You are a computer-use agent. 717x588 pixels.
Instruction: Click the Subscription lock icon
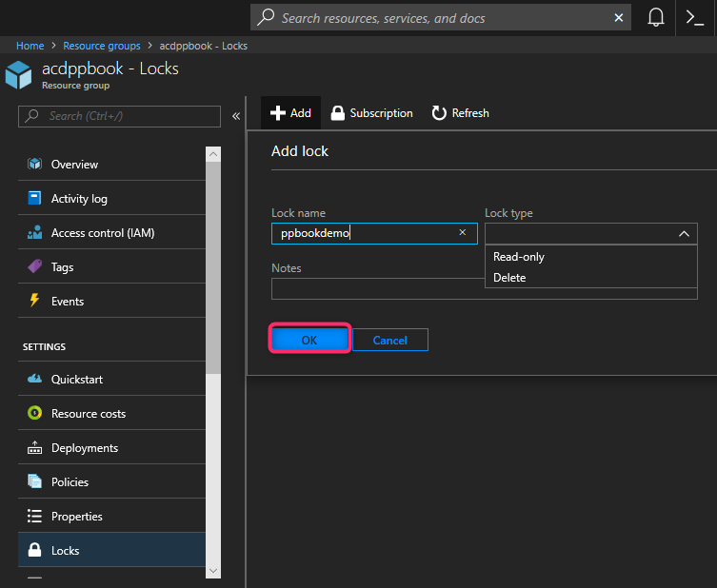[x=338, y=113]
